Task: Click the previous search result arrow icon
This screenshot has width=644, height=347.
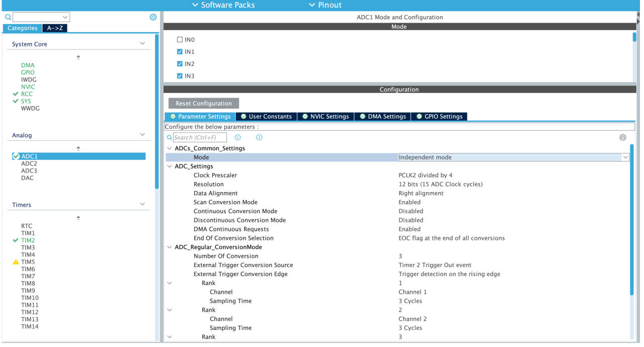Action: click(237, 137)
